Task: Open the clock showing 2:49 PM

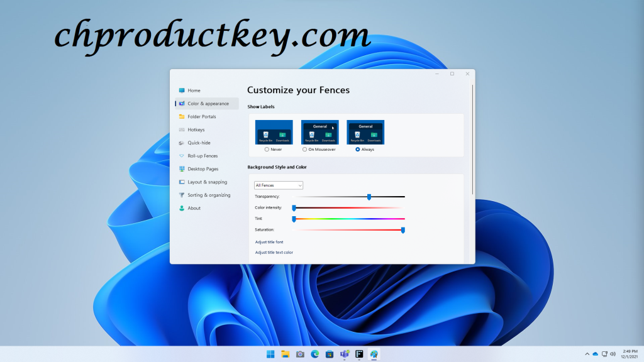Action: click(630, 354)
